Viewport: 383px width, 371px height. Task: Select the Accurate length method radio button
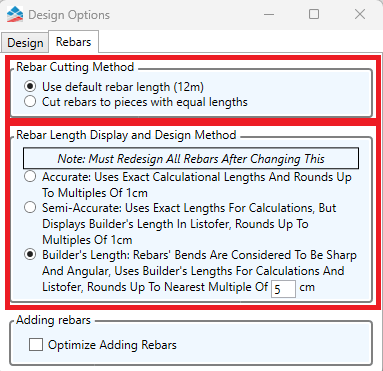pos(30,177)
